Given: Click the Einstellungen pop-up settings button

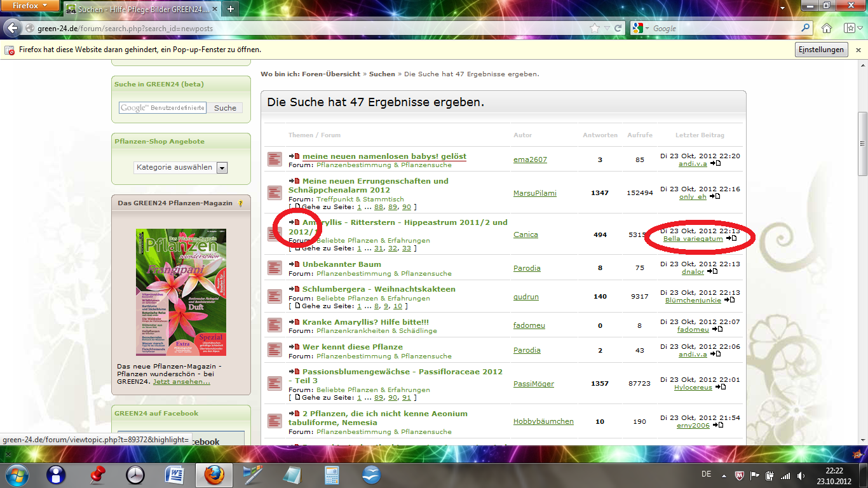Looking at the screenshot, I should point(821,50).
